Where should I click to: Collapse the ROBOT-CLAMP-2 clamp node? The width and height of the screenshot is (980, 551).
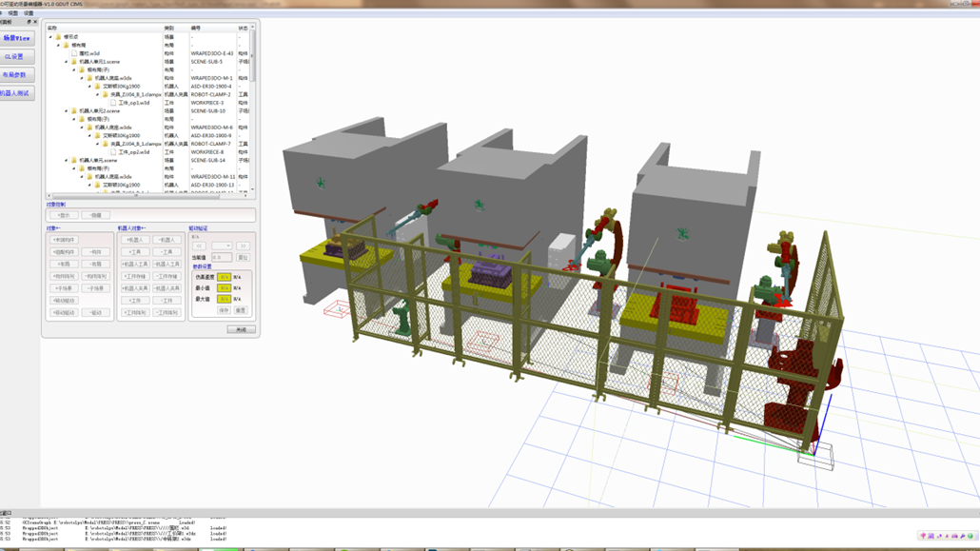click(97, 94)
